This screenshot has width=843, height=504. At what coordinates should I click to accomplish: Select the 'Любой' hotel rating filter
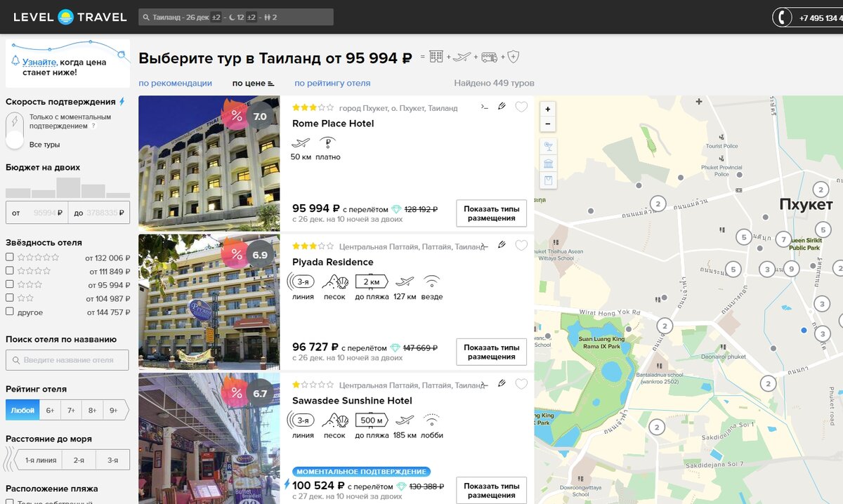point(22,410)
